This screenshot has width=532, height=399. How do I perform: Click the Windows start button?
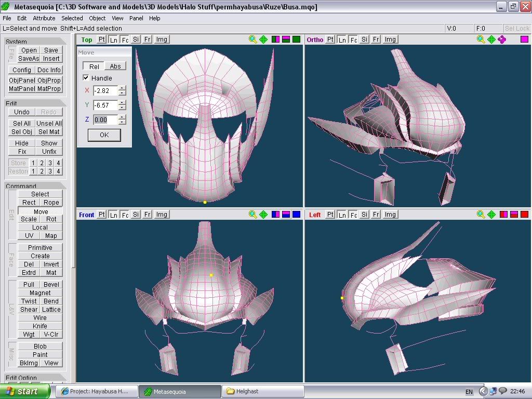(x=25, y=391)
